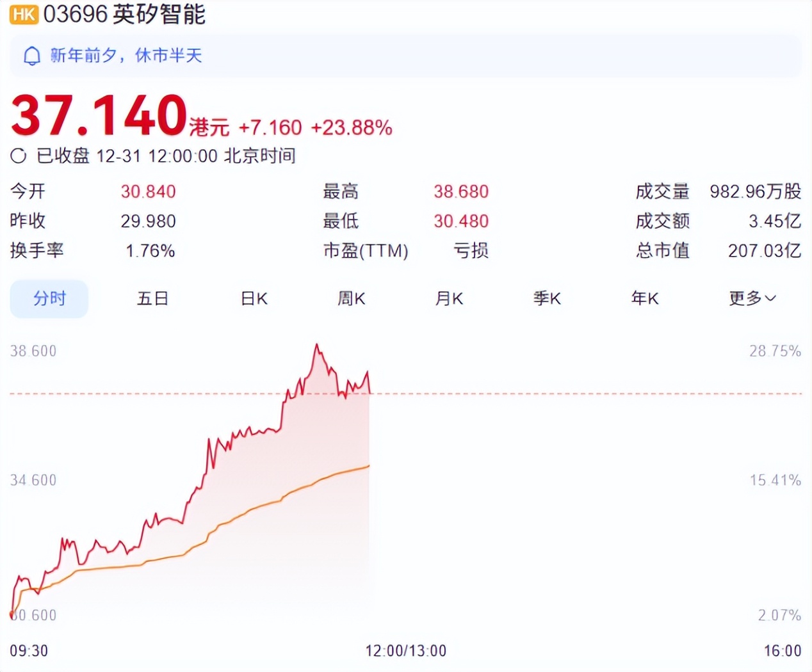Screen dimensions: 812x672
Task: Open the 日K chart tab
Action: pyautogui.click(x=254, y=298)
